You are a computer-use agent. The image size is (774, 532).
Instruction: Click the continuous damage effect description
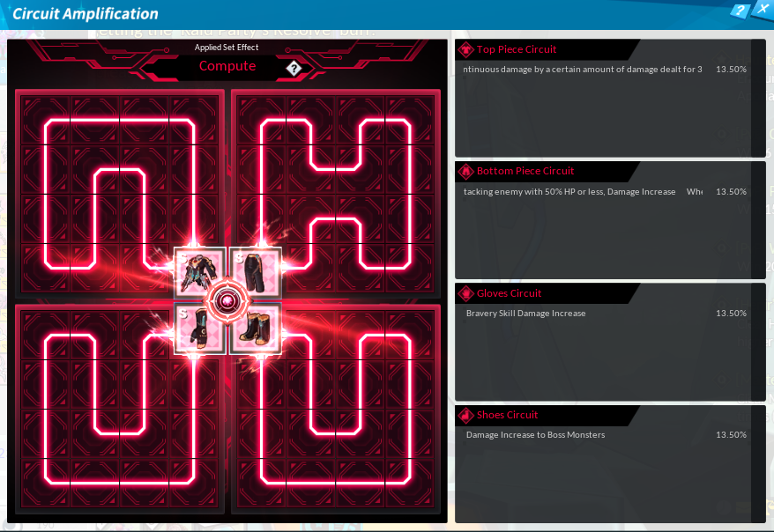click(x=583, y=70)
